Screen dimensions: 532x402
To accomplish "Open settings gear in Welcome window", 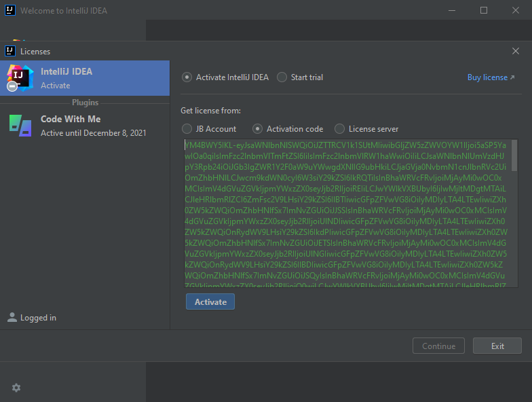I will point(16,387).
